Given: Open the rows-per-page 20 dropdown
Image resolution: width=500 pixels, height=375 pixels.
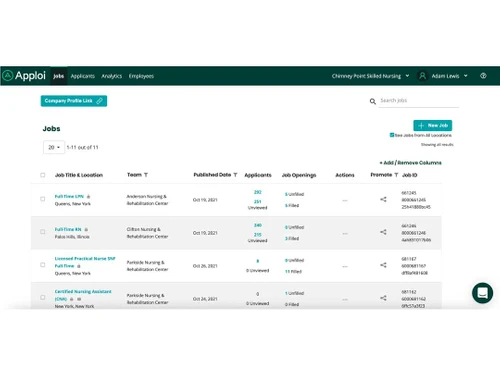Looking at the screenshot, I should (x=54, y=147).
